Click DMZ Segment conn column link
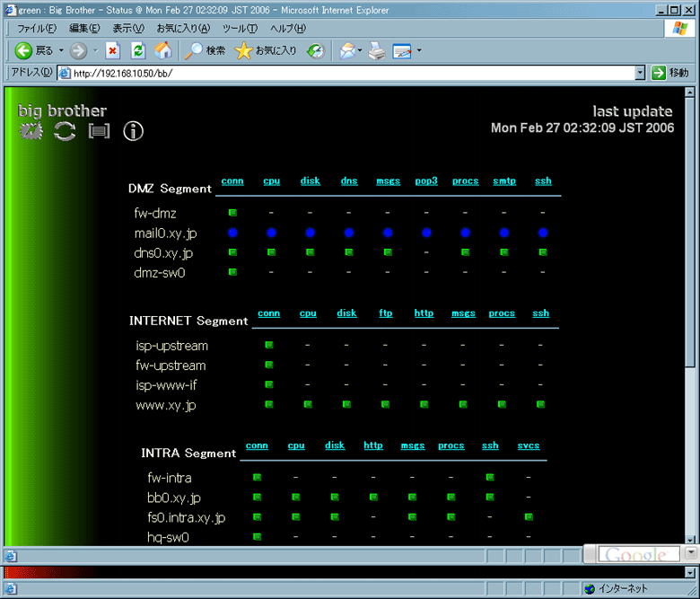This screenshot has height=599, width=700. click(x=232, y=181)
